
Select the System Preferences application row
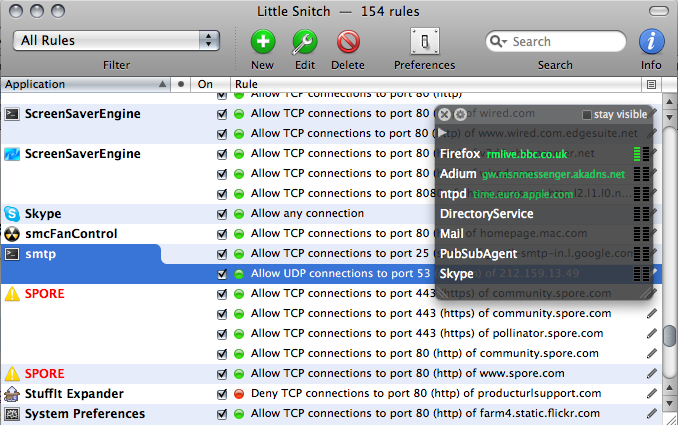331,414
